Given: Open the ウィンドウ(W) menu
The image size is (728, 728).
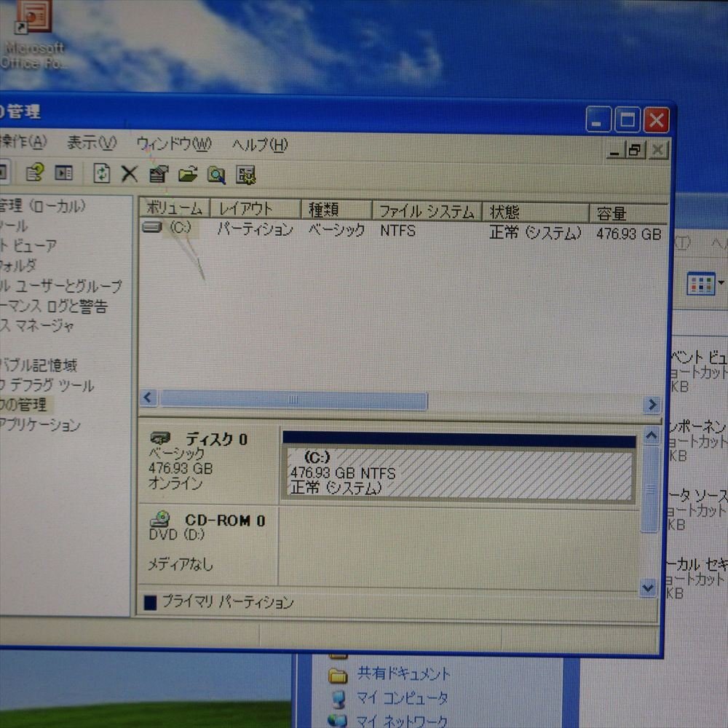Looking at the screenshot, I should [174, 144].
